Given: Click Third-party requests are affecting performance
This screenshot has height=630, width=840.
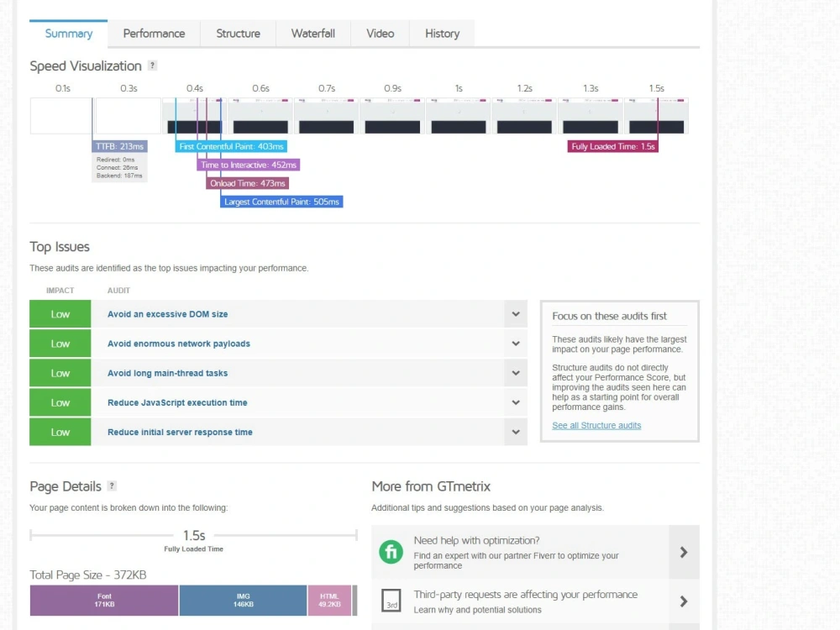Looking at the screenshot, I should [x=526, y=595].
